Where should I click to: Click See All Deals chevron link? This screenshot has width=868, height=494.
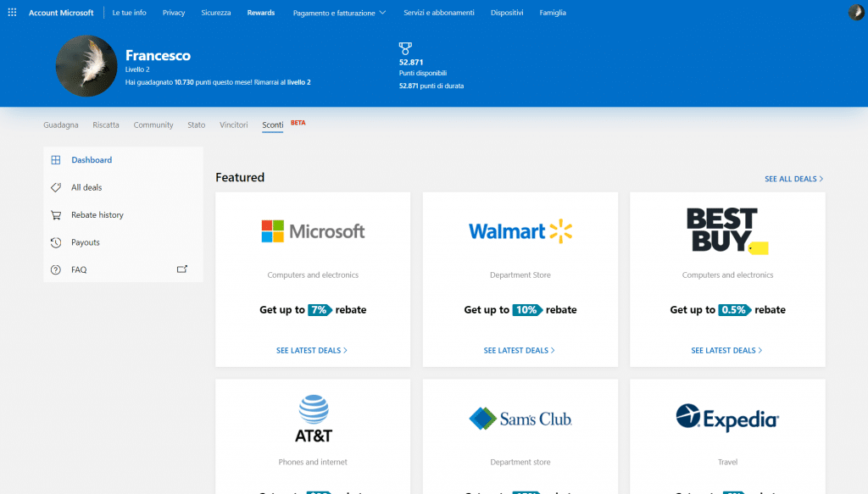793,179
